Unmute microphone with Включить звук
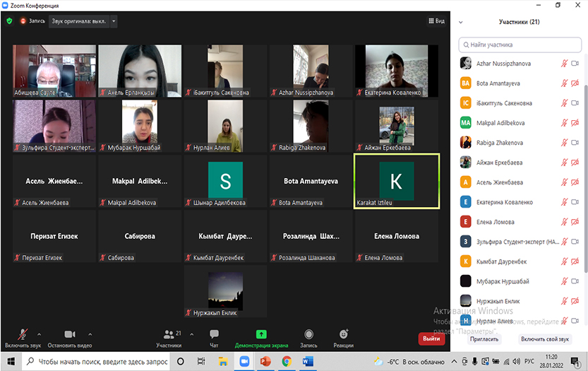This screenshot has height=371, width=588. coord(23,336)
